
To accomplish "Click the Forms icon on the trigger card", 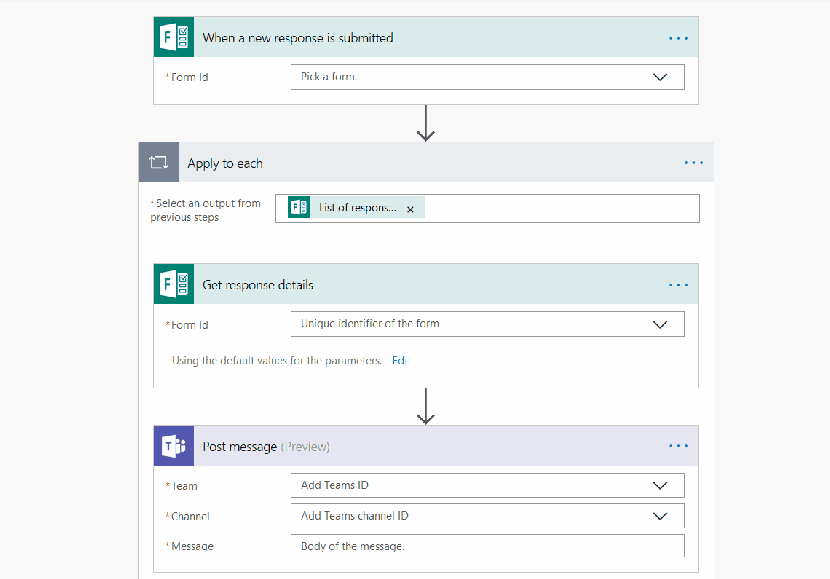I will [174, 38].
